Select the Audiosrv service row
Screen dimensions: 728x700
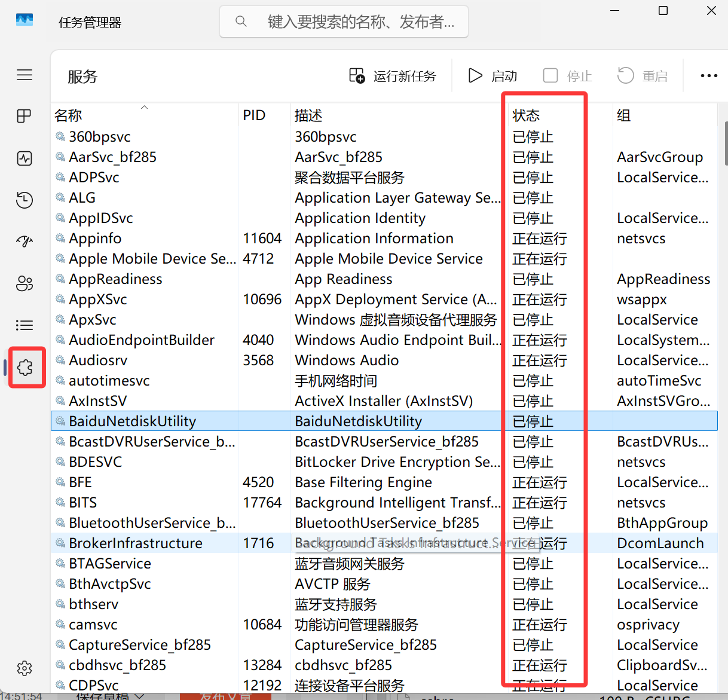(384, 360)
